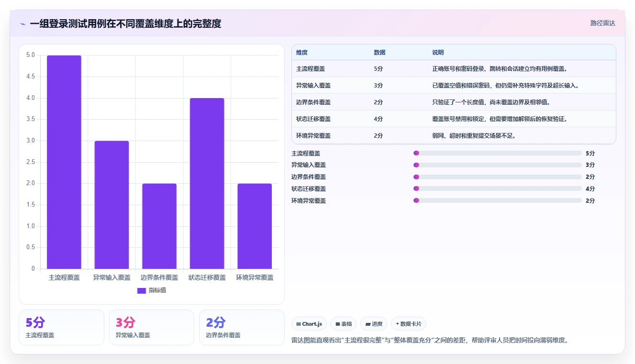Click the description starting 覆盖账号禁用和锁定
The width and height of the screenshot is (635, 364).
tap(500, 119)
